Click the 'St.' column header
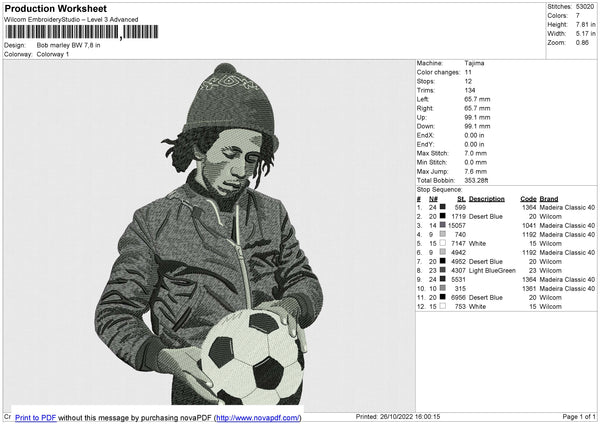The width and height of the screenshot is (600, 424). (461, 199)
